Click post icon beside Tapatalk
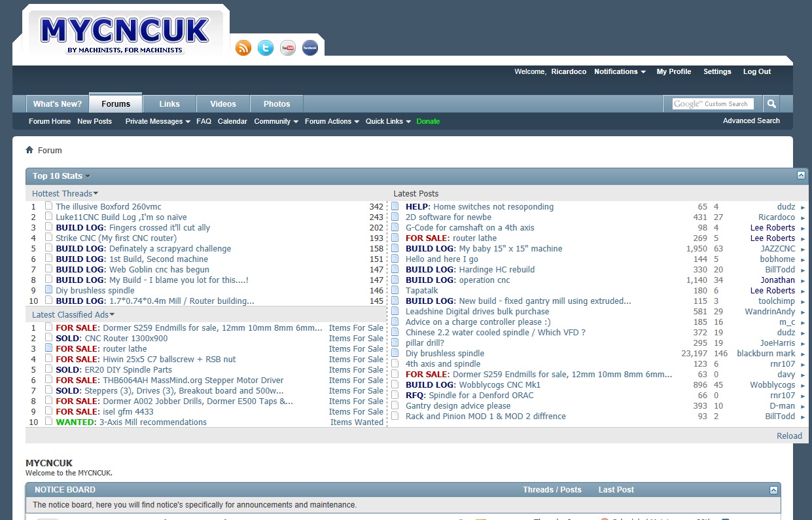Image resolution: width=812 pixels, height=520 pixels. [395, 290]
